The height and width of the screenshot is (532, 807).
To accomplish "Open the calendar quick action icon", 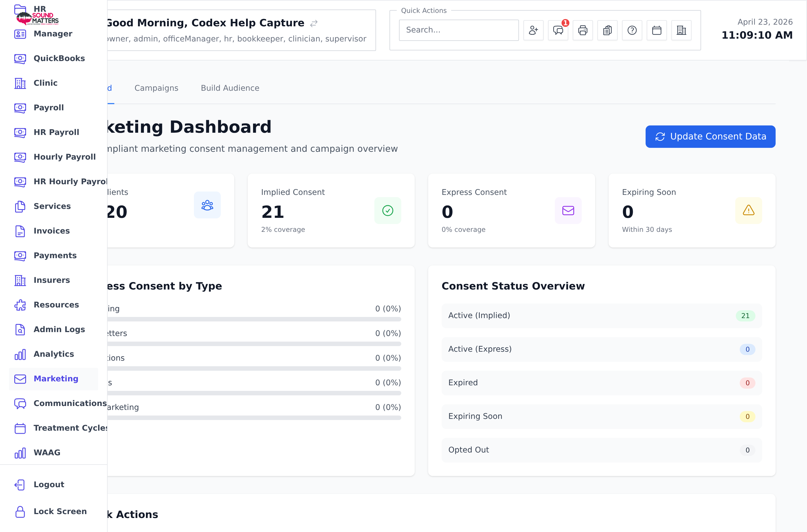I will pyautogui.click(x=657, y=30).
